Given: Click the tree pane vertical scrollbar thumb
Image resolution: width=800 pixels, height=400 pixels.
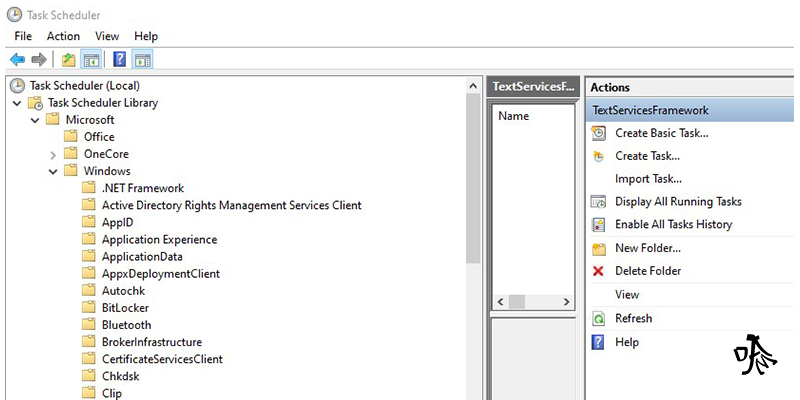Looking at the screenshot, I should pos(473,179).
